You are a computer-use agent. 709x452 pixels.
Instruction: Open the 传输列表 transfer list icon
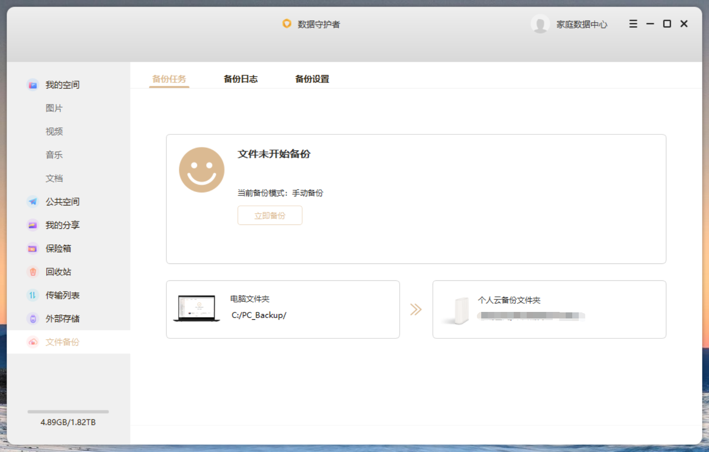pyautogui.click(x=33, y=296)
